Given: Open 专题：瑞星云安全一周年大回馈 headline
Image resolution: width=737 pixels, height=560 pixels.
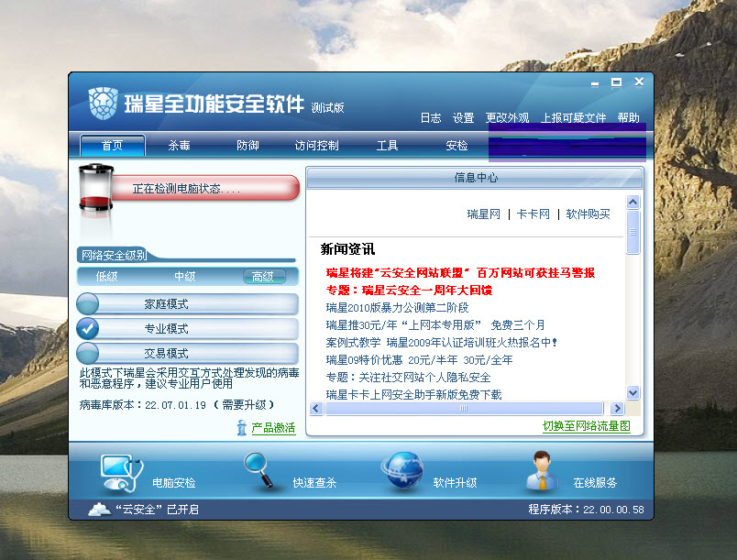Looking at the screenshot, I should pyautogui.click(x=409, y=291).
